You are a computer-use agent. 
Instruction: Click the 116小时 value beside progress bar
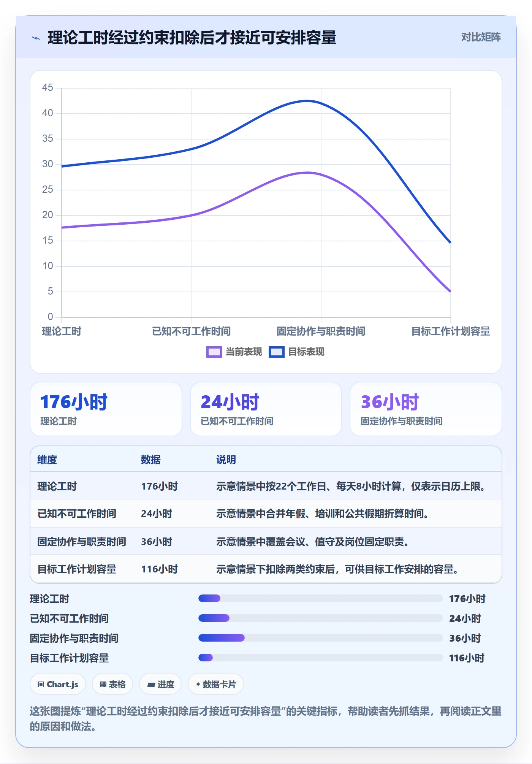tap(467, 658)
